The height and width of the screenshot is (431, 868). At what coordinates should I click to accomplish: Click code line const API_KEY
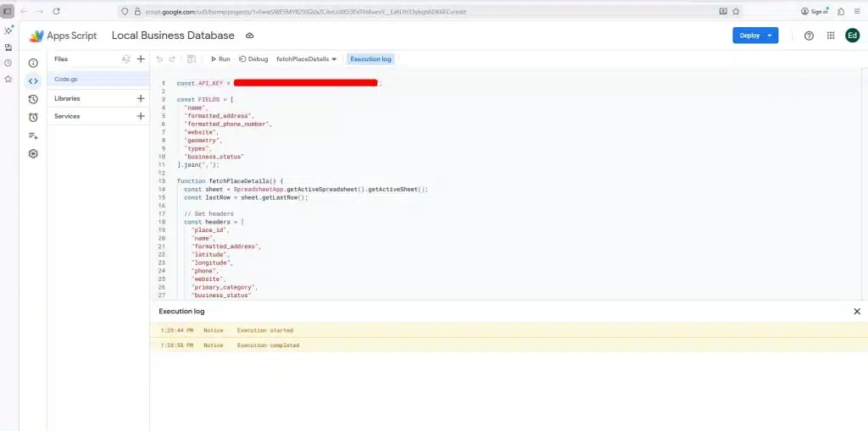[x=280, y=83]
